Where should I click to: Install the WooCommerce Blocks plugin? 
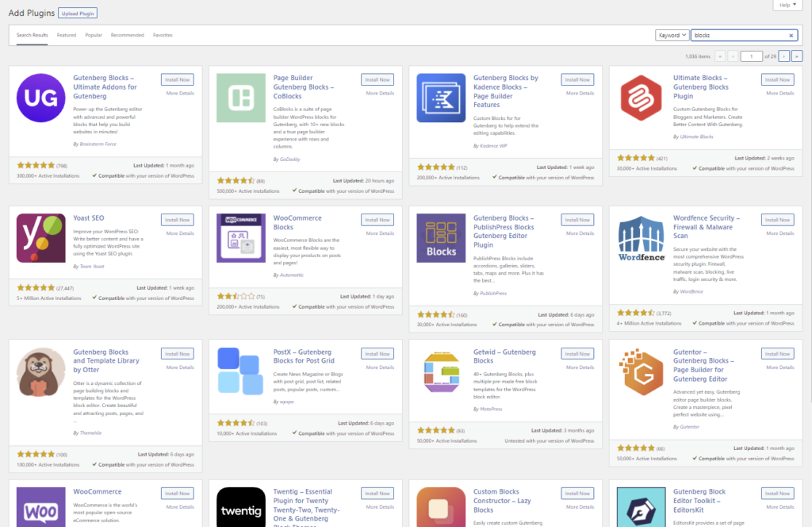[377, 220]
